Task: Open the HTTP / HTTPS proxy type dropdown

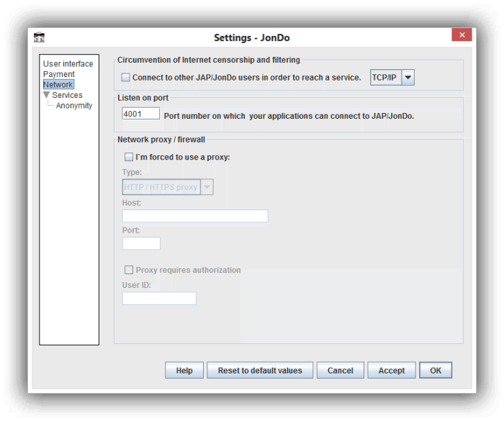Action: click(168, 187)
